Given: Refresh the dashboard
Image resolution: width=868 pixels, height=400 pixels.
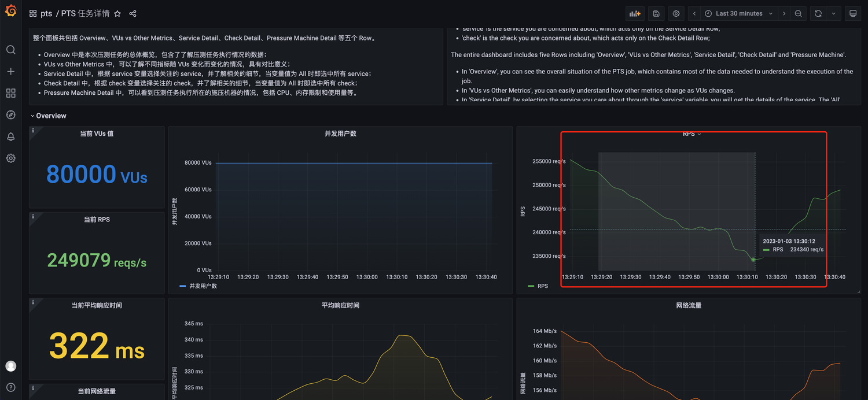Looking at the screenshot, I should point(818,13).
